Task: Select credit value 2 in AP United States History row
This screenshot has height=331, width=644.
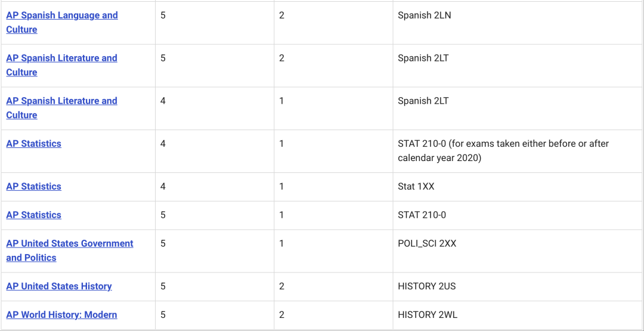Action: [x=281, y=286]
